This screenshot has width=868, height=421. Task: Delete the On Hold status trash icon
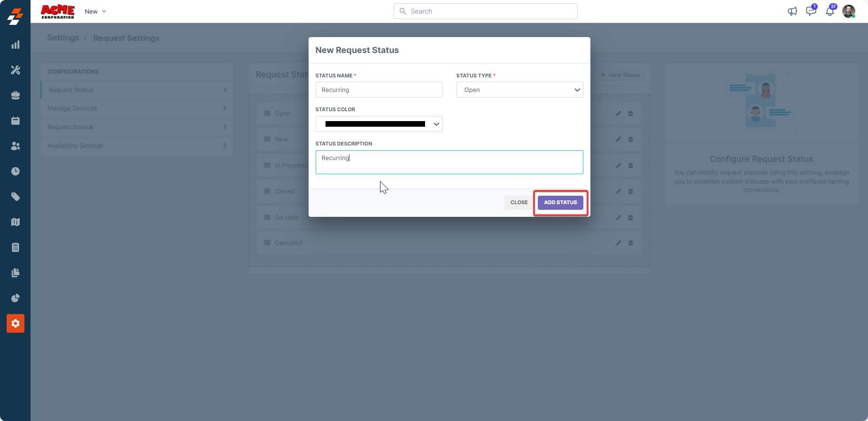(631, 217)
